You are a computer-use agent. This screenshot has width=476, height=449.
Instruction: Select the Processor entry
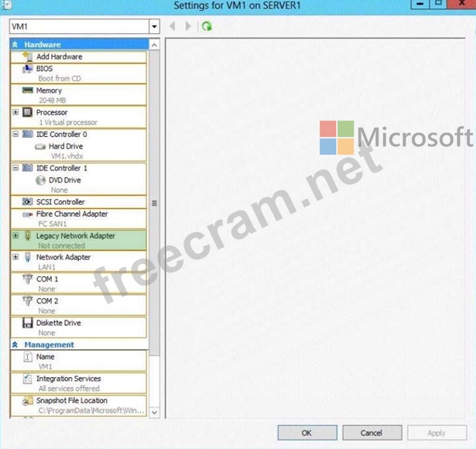coord(78,117)
